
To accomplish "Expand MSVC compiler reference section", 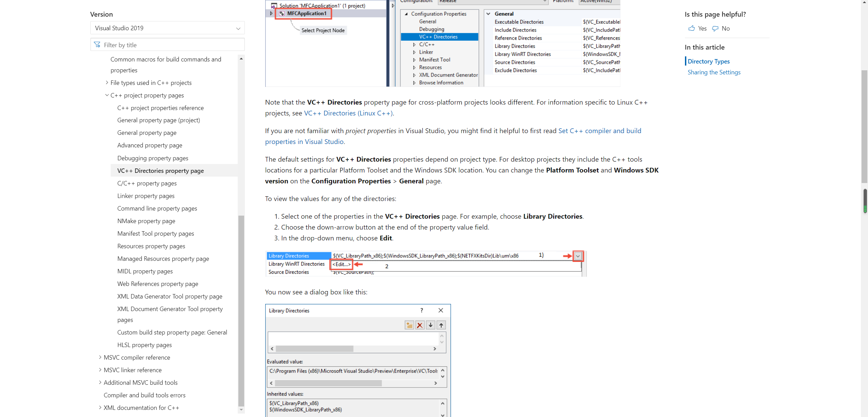I will pos(100,357).
